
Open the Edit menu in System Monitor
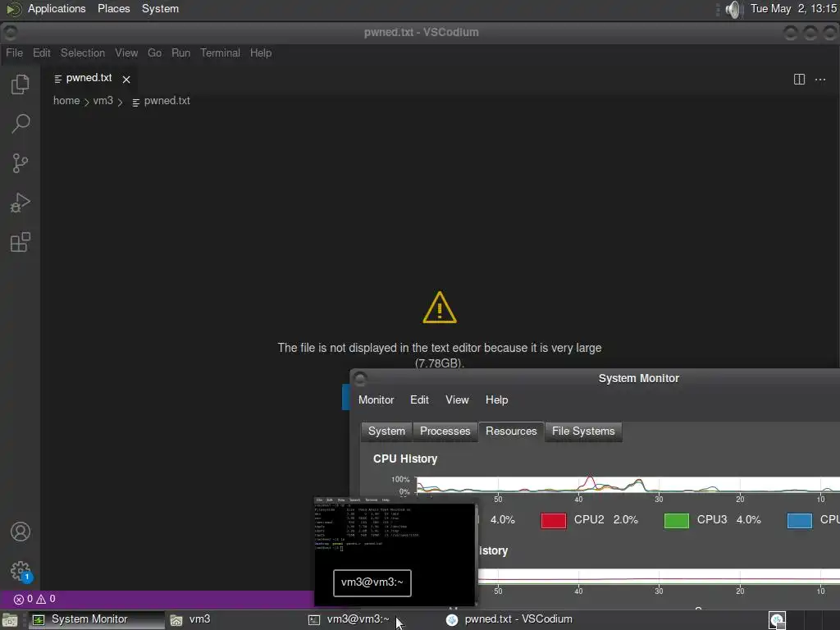(x=419, y=400)
